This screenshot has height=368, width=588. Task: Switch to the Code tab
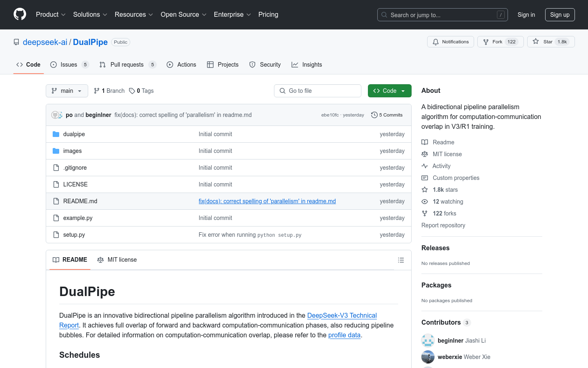pyautogui.click(x=29, y=65)
